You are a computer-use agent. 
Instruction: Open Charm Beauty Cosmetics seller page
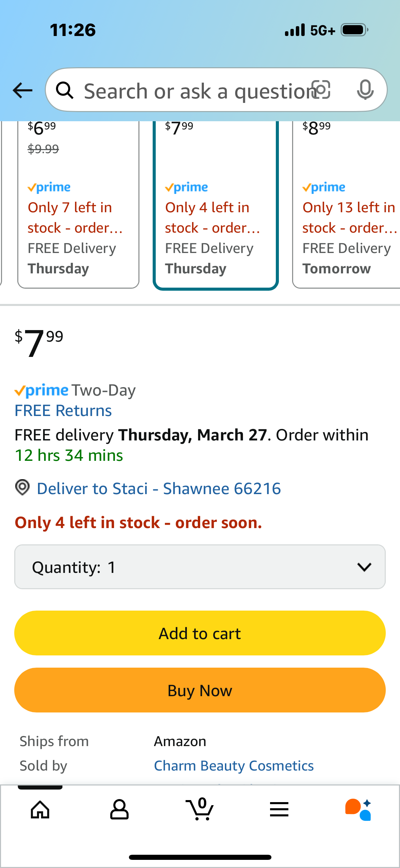click(x=234, y=766)
